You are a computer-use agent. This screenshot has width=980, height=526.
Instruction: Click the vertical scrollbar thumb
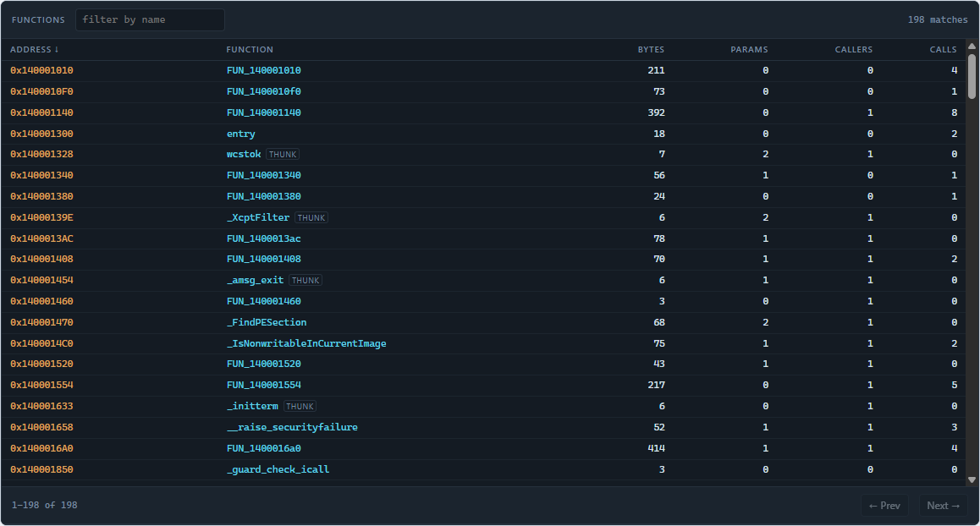pyautogui.click(x=972, y=76)
